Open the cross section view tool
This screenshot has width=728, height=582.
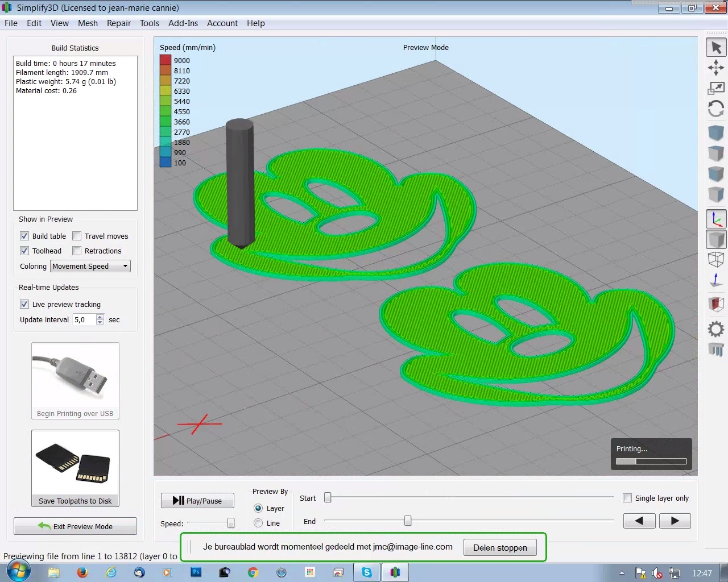[x=716, y=304]
